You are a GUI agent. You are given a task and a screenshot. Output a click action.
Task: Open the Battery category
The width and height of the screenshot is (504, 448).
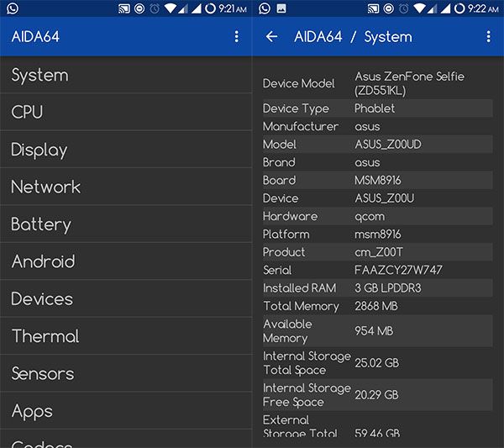tap(126, 224)
